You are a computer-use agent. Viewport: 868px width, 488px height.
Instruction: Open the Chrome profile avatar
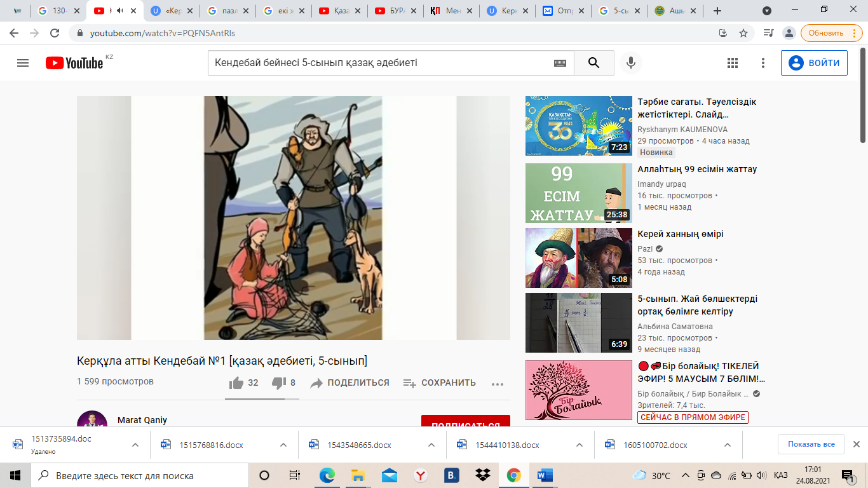click(789, 33)
